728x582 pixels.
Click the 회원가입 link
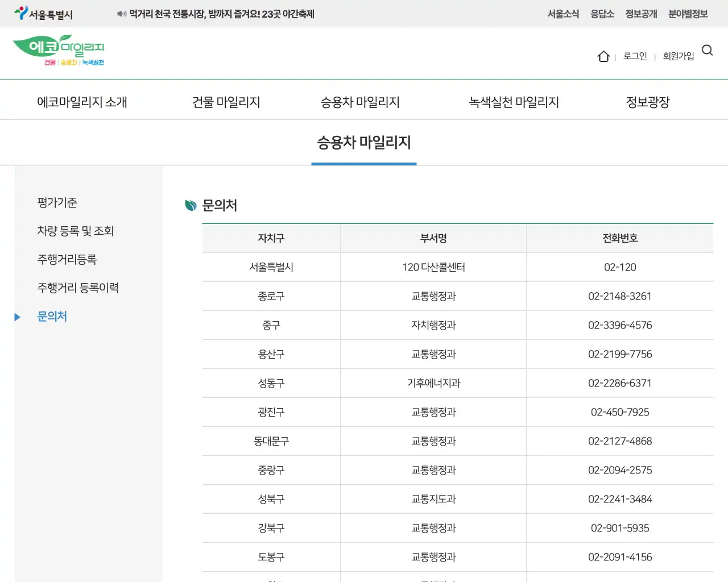tap(679, 56)
